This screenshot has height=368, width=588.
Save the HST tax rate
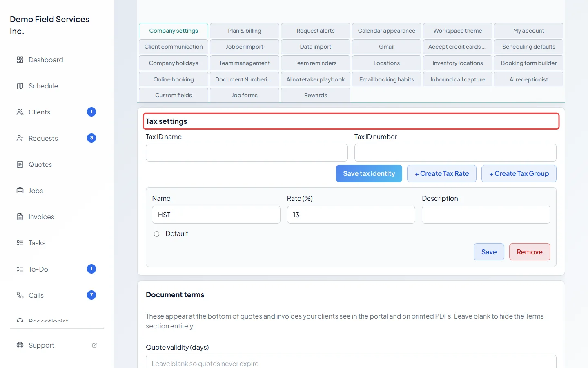[x=489, y=252]
